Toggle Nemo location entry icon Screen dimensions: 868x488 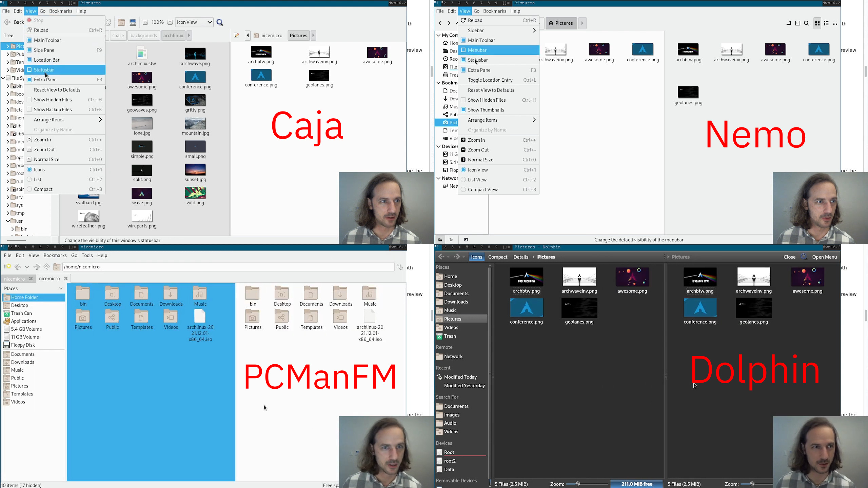coord(789,23)
